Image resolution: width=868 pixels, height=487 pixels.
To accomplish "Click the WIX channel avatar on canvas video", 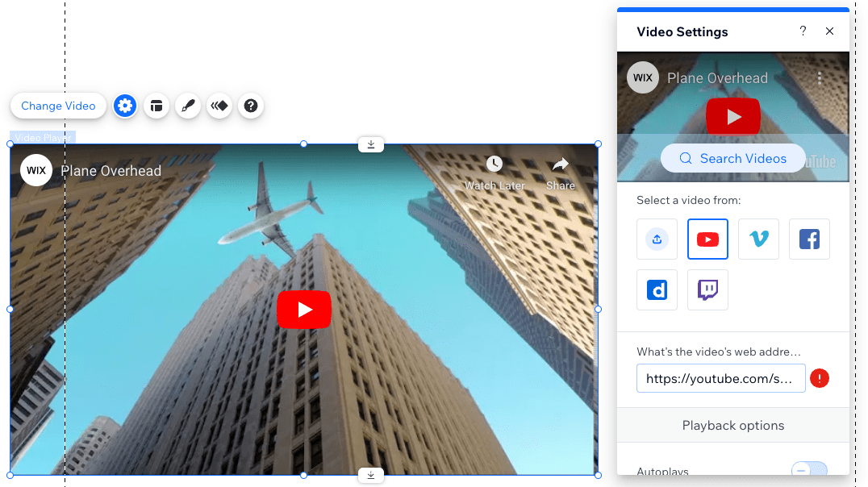I will point(36,170).
